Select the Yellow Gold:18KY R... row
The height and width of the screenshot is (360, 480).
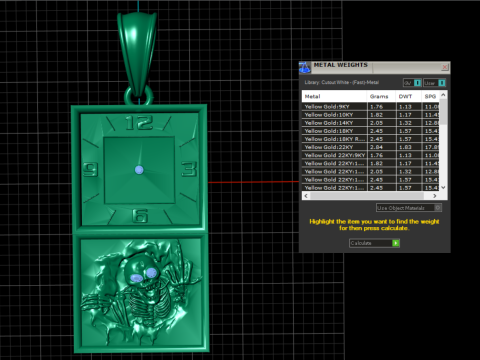pos(371,139)
